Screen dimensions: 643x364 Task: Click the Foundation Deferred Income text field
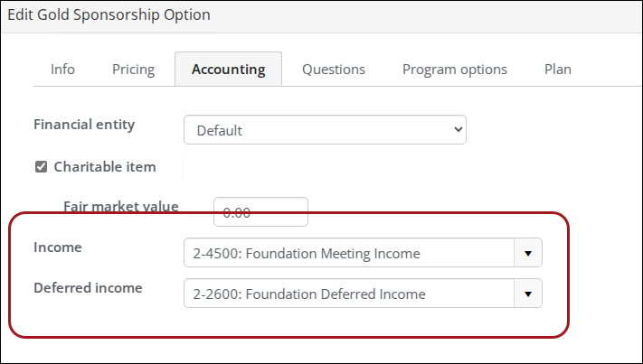pos(348,294)
